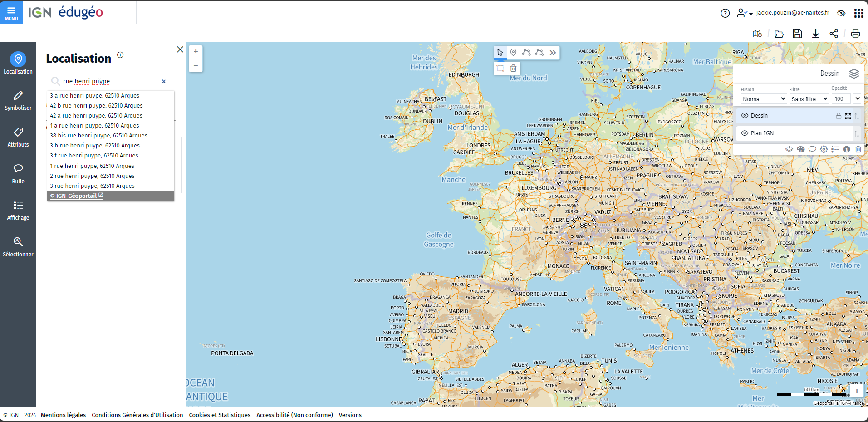
Task: Open the Fusion mode Normal dropdown
Action: coord(763,98)
